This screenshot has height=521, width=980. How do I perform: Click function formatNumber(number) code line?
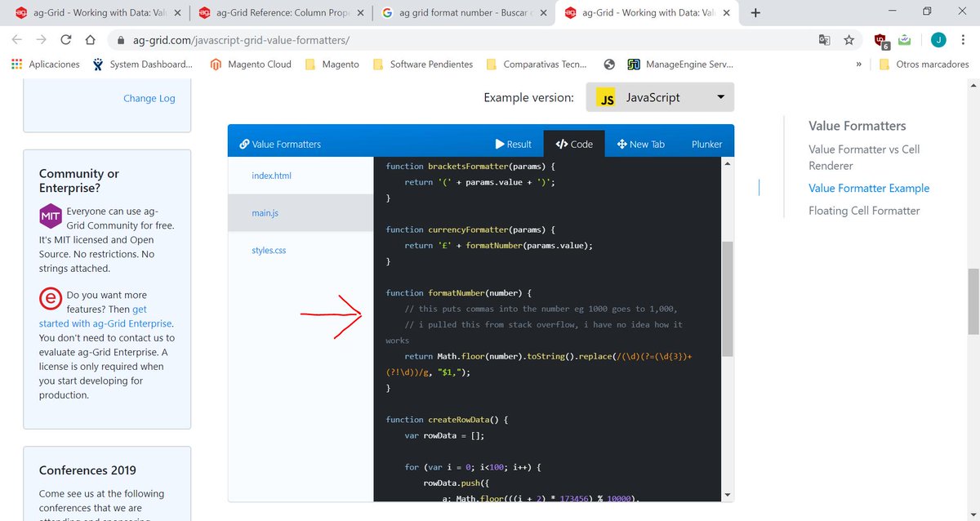coord(459,292)
